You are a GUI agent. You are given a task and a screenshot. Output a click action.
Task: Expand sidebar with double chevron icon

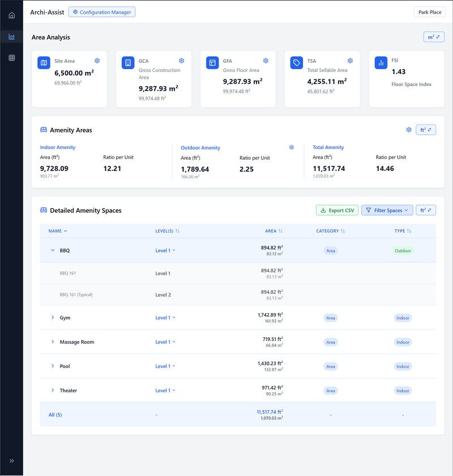11,461
